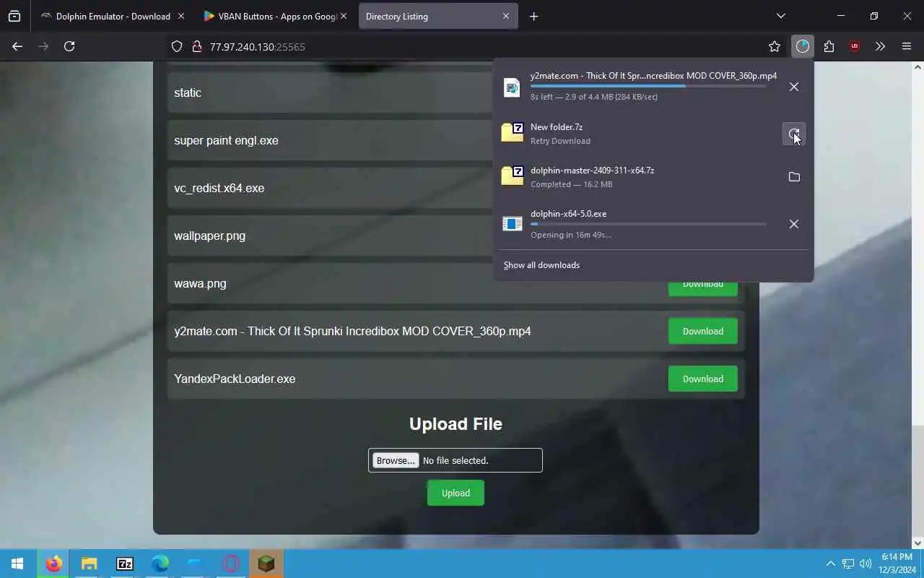Close the Dolphin Emulator tab
924x578 pixels.
tap(180, 16)
